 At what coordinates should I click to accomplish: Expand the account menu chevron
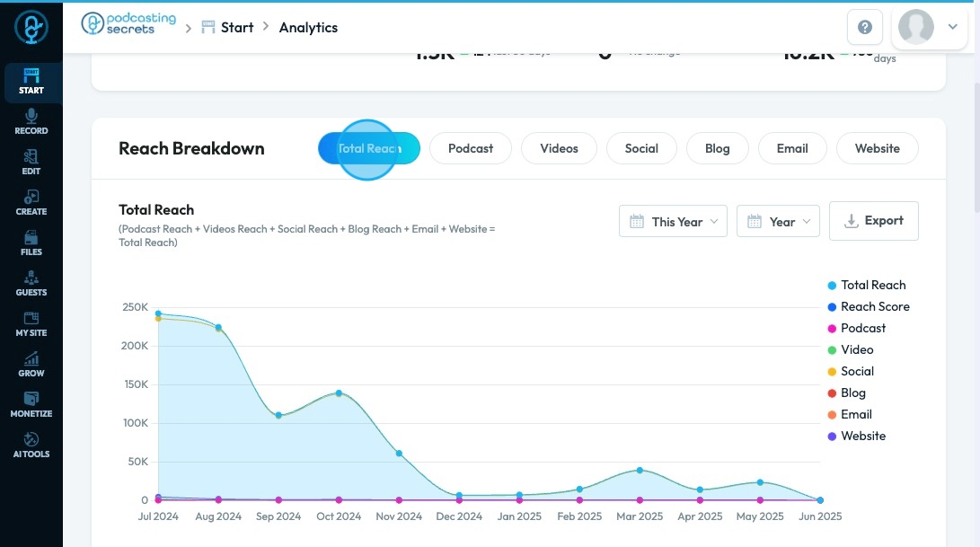coord(952,27)
